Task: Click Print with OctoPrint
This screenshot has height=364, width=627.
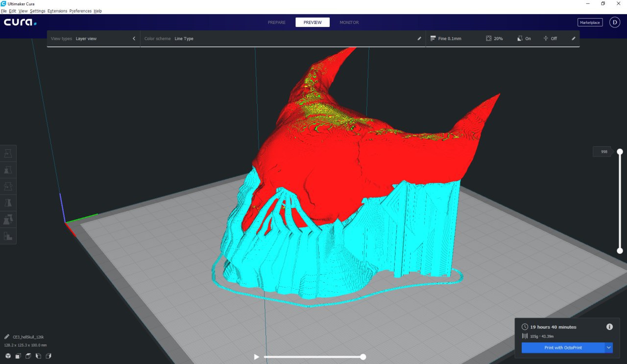Action: point(563,347)
